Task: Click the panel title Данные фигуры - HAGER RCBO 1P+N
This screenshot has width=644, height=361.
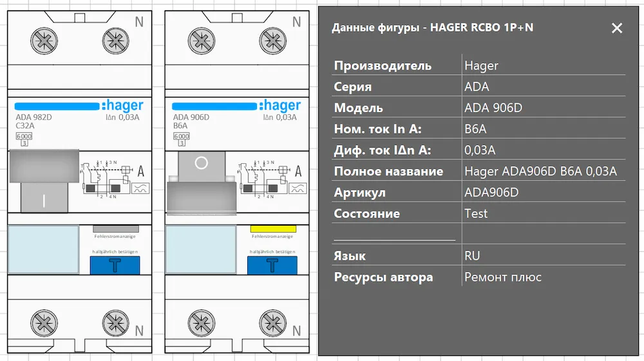Action: pyautogui.click(x=433, y=28)
